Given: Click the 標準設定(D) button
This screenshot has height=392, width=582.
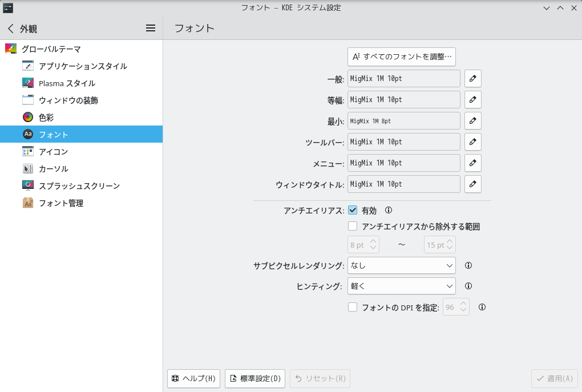Looking at the screenshot, I should [255, 378].
